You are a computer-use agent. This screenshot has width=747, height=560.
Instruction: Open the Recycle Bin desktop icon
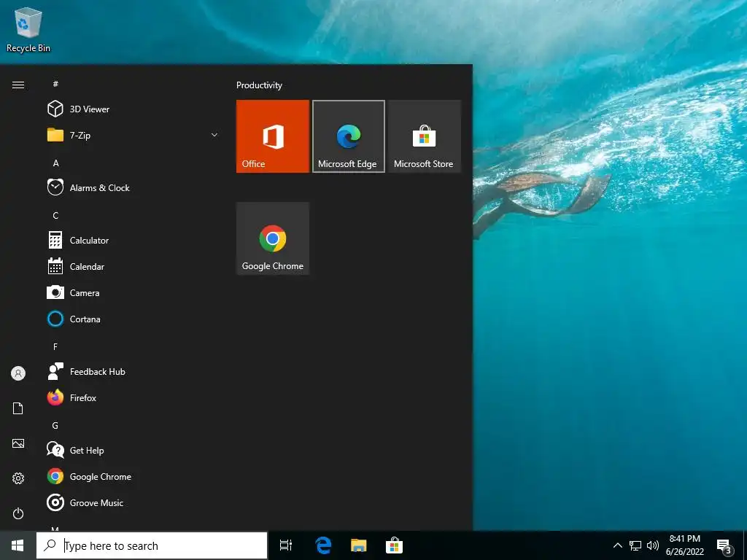pos(28,29)
